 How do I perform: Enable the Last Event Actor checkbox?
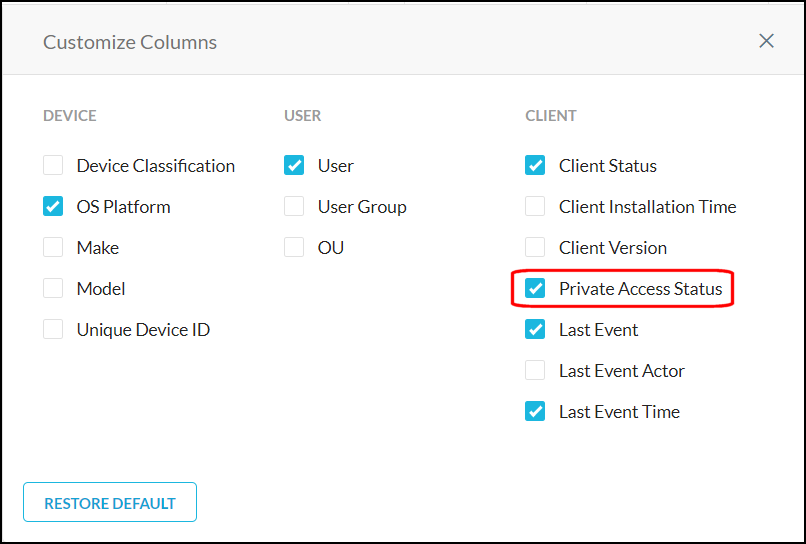click(535, 371)
